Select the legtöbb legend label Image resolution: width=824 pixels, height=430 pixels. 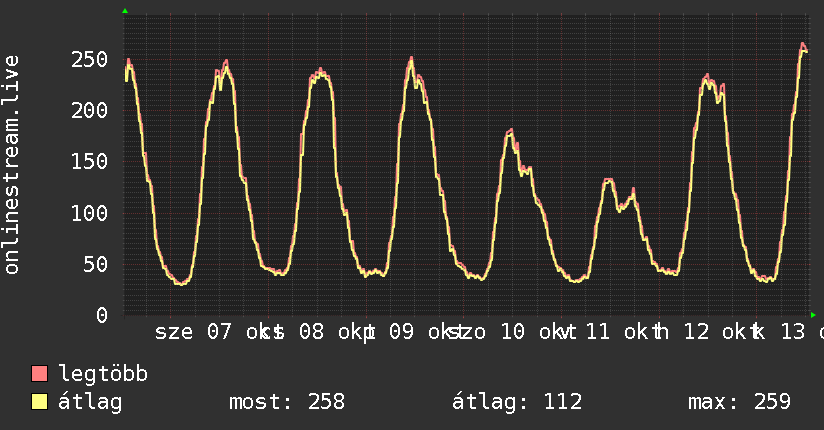point(103,374)
